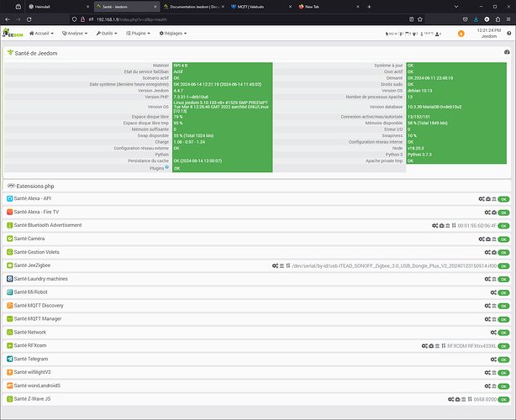Screen dimensions: 516x420
Task: Click Santé wifilightV2 plugin icon
Action: pos(10,372)
